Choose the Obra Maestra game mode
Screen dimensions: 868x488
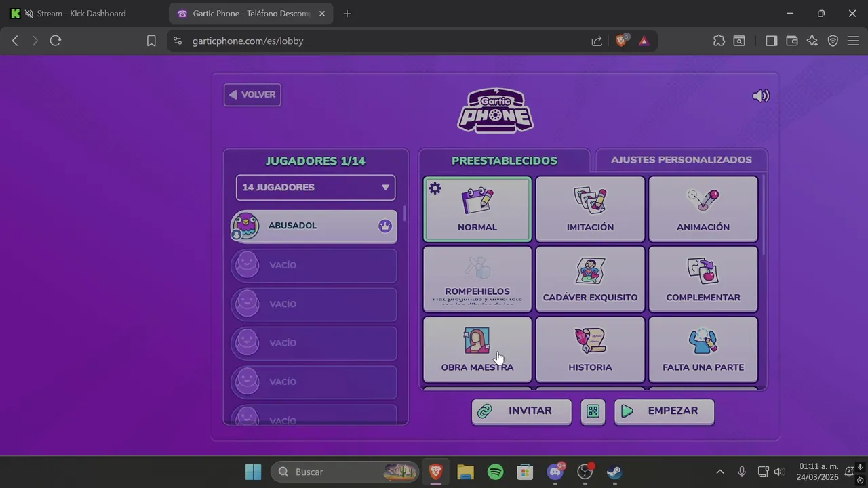(x=477, y=350)
